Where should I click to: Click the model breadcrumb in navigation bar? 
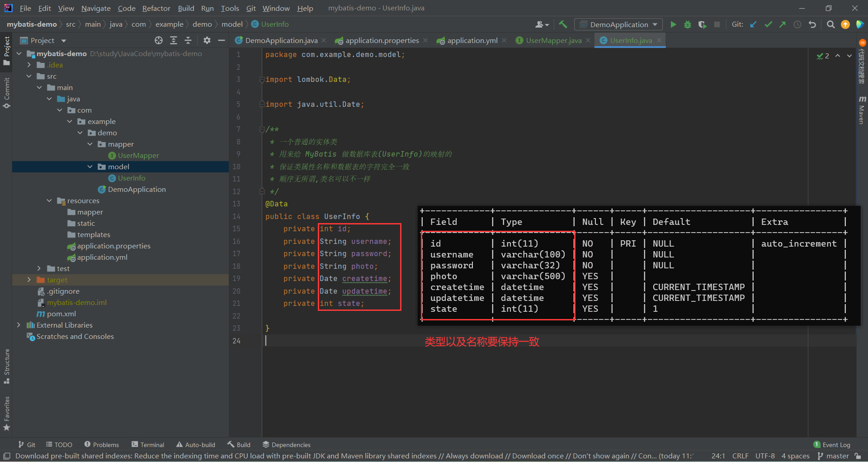pos(232,24)
